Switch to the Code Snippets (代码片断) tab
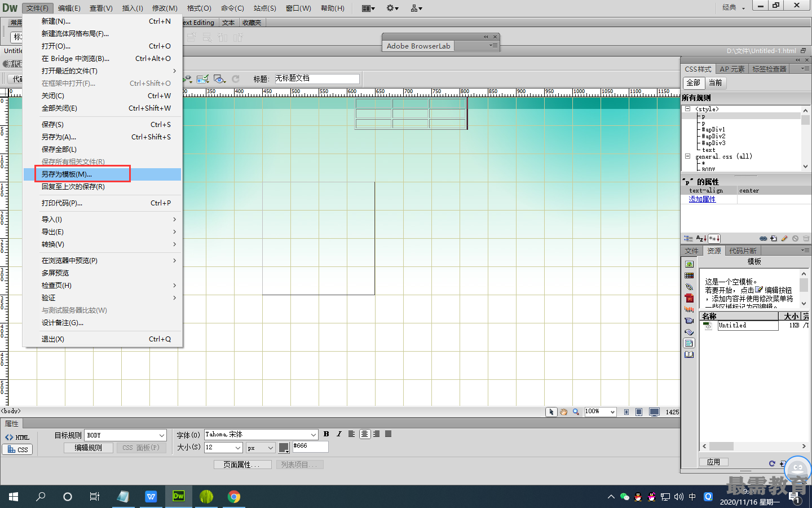Image resolution: width=812 pixels, height=508 pixels. click(743, 251)
